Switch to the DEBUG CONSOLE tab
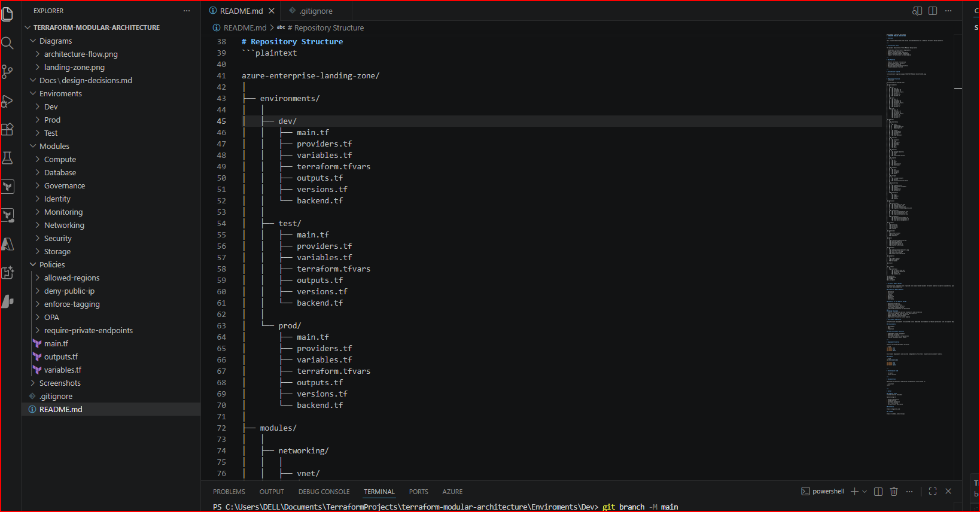980x512 pixels. pos(324,492)
